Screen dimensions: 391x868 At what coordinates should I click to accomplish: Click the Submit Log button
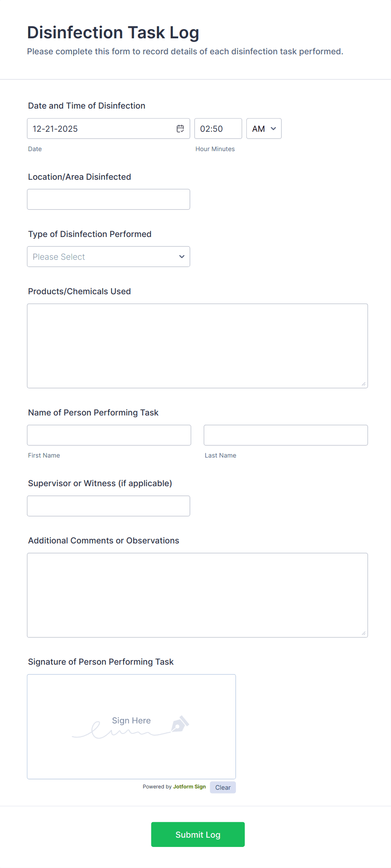198,834
